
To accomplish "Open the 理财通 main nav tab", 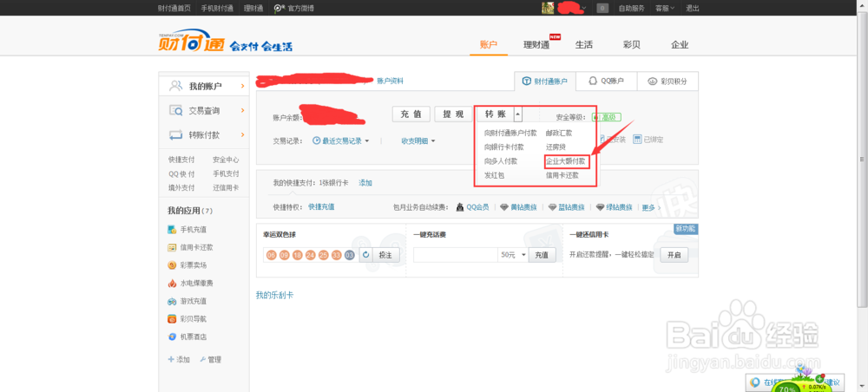I will pos(536,45).
